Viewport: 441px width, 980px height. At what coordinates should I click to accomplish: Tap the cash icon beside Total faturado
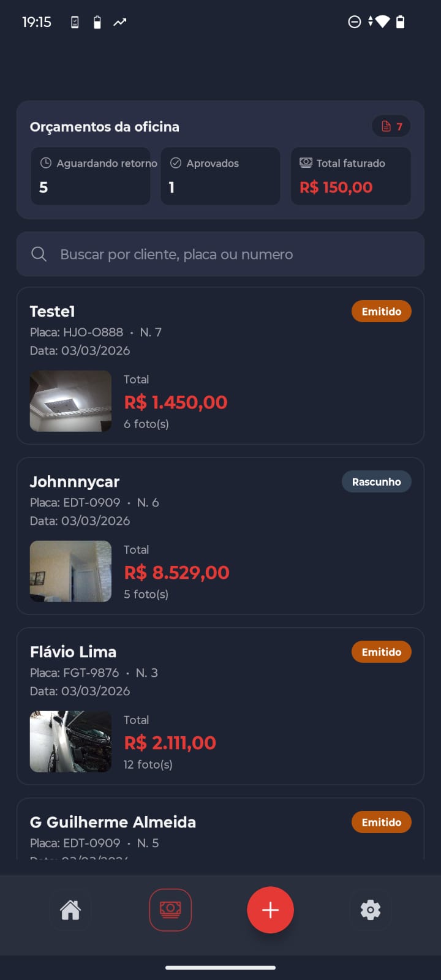click(x=306, y=163)
